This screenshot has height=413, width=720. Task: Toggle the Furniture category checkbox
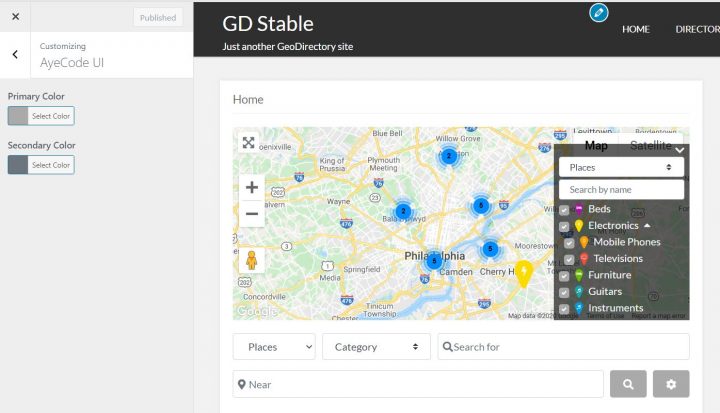(x=564, y=275)
